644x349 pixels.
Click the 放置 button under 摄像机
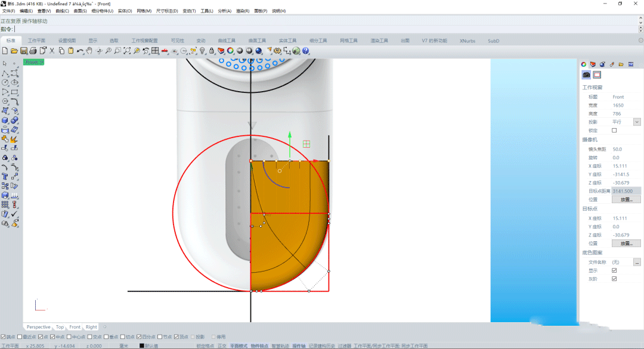pos(625,199)
